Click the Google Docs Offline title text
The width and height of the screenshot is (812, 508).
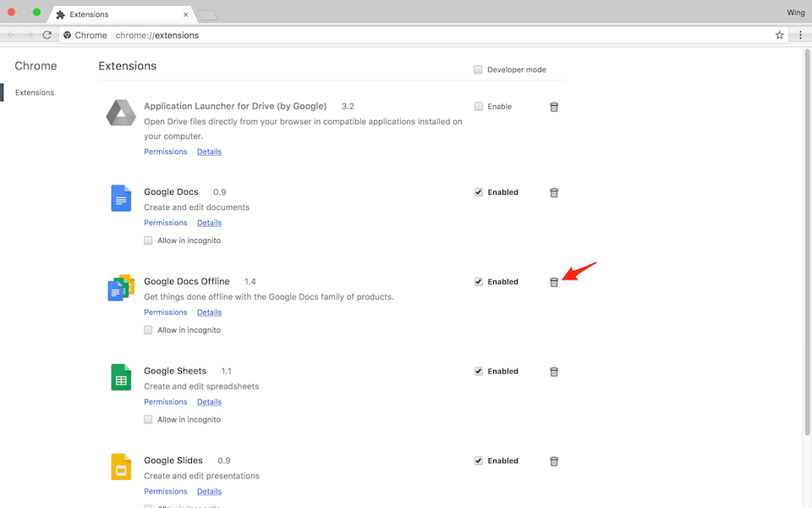click(x=187, y=281)
